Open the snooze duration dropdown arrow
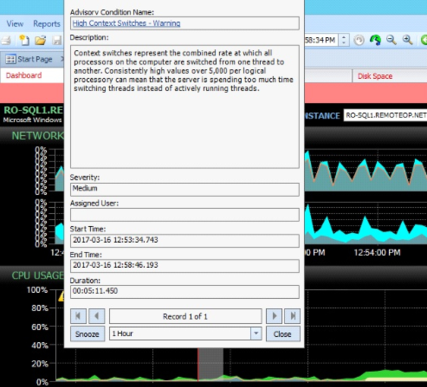Image resolution: width=427 pixels, height=387 pixels. (x=256, y=333)
